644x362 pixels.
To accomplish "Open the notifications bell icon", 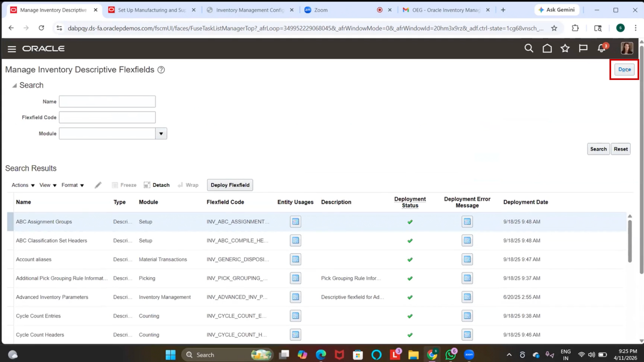I will click(x=601, y=48).
